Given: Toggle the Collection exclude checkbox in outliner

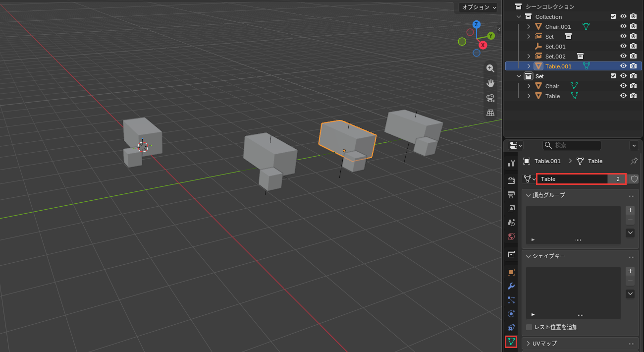Looking at the screenshot, I should (x=613, y=16).
